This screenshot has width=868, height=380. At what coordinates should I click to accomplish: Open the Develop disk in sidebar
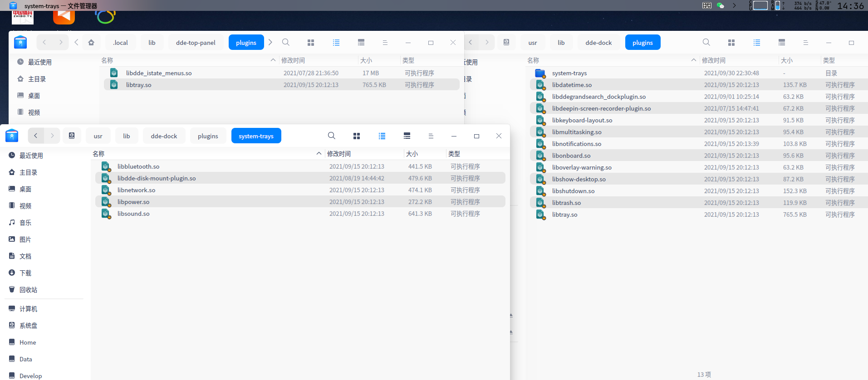point(30,375)
